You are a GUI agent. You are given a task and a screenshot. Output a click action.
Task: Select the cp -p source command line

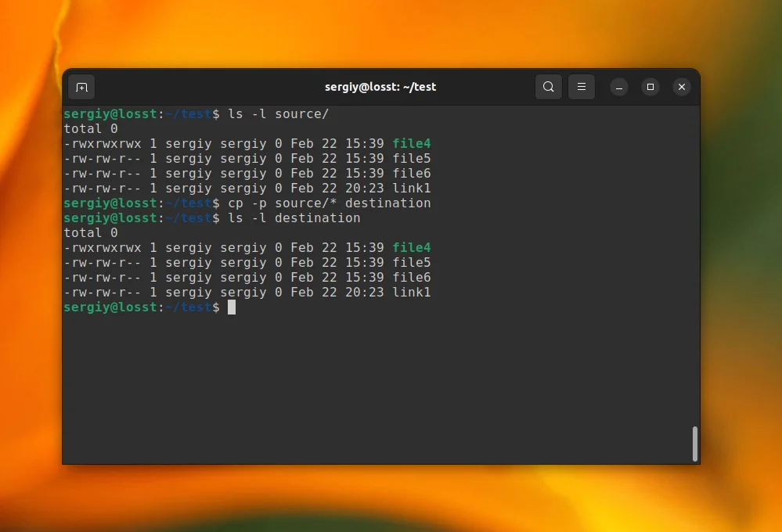pos(321,203)
